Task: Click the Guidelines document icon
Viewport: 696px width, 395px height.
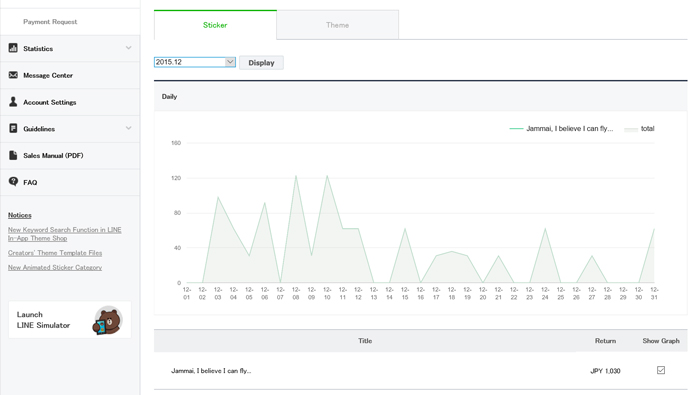Action: click(13, 128)
